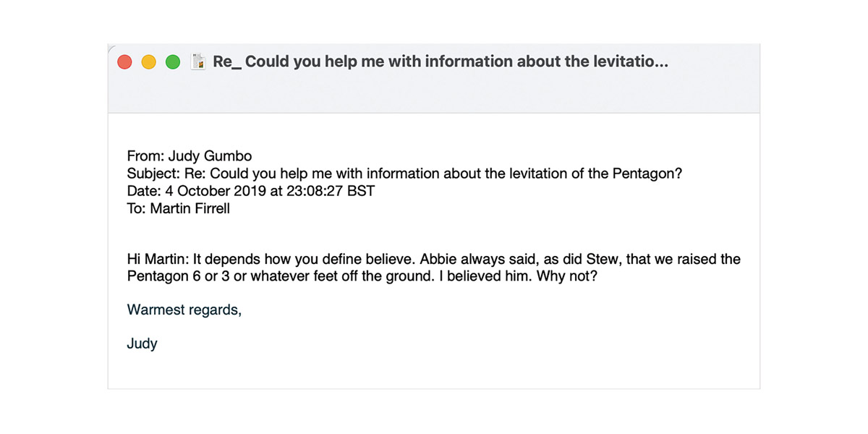The height and width of the screenshot is (434, 868).
Task: Click the "Judy" signature at the bottom
Action: click(142, 344)
